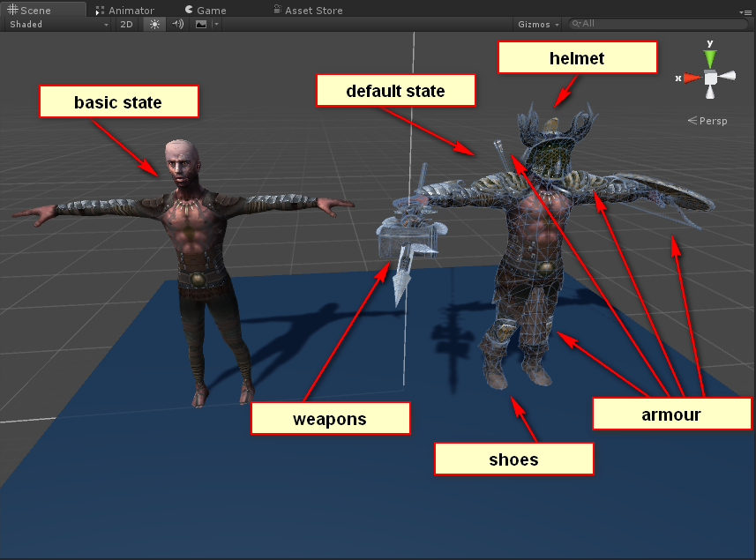Open the hamburger menu icon at top right
Image resolution: width=756 pixels, height=560 pixels.
[746, 11]
